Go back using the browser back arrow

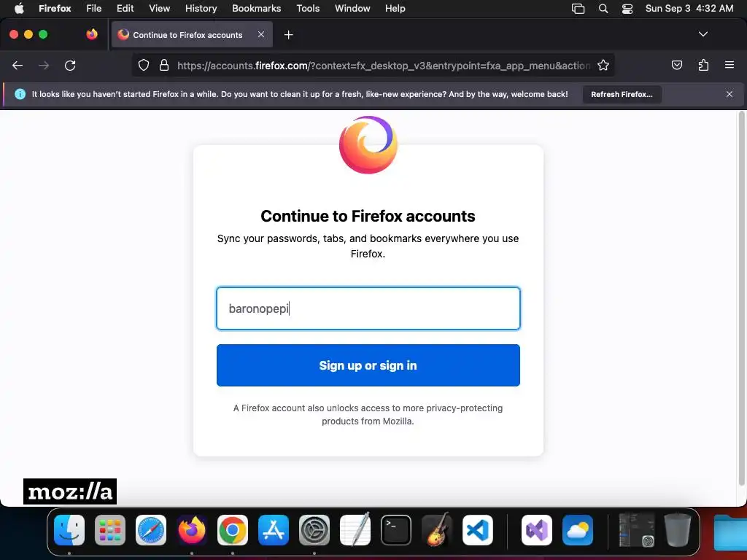coord(18,65)
